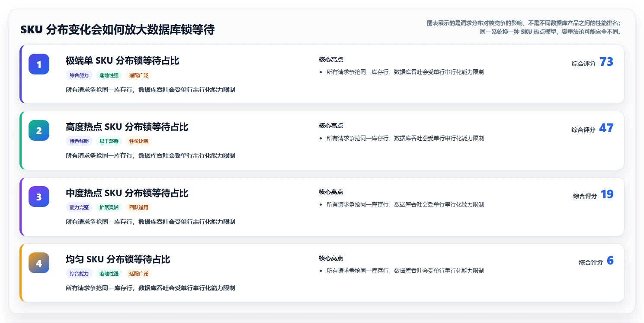
Task: Click 核心亮点 heading in 高度热点 SKU card
Action: tap(331, 126)
